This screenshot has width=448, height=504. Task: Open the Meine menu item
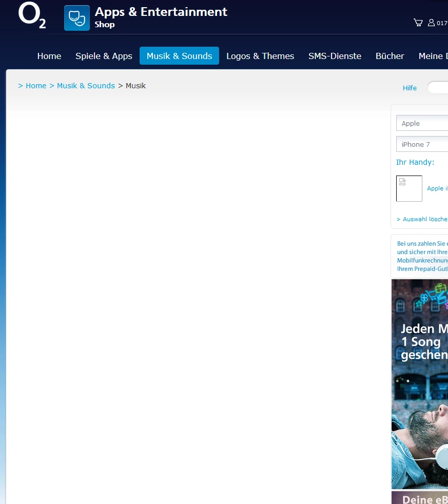433,56
